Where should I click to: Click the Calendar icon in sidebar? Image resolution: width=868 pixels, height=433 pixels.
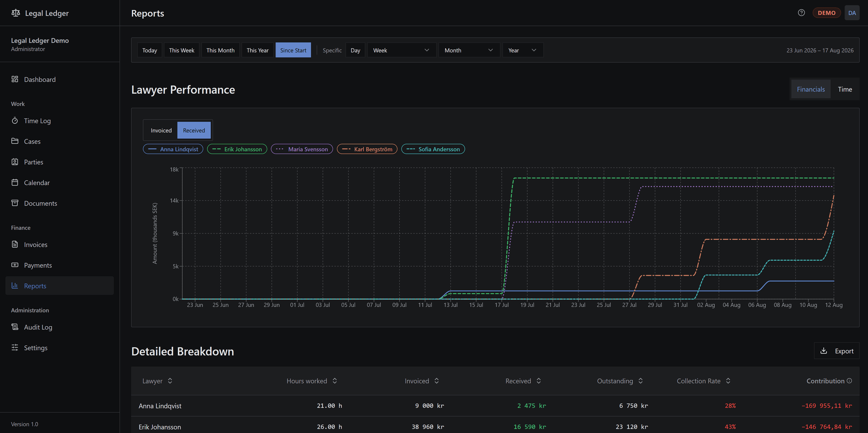click(x=15, y=182)
